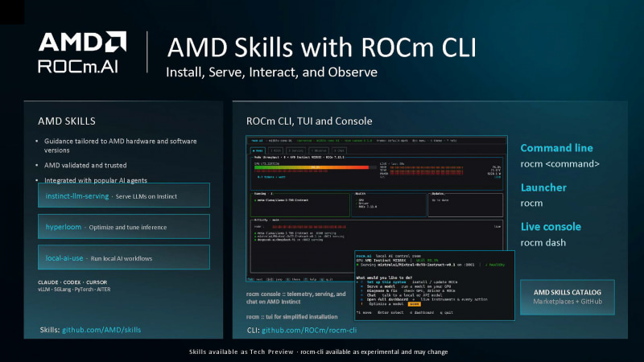The height and width of the screenshot is (362, 644).
Task: Click the Tech Preview footer disclaimer
Action: (x=318, y=352)
